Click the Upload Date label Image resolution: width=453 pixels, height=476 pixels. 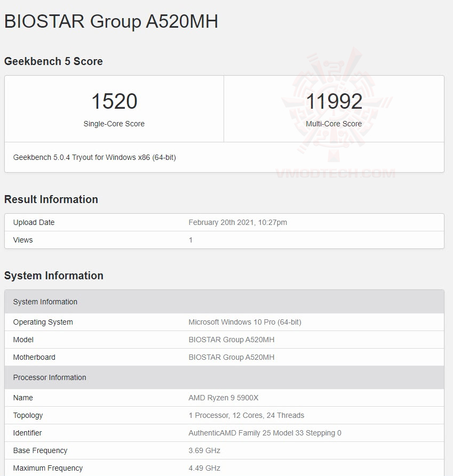(34, 222)
